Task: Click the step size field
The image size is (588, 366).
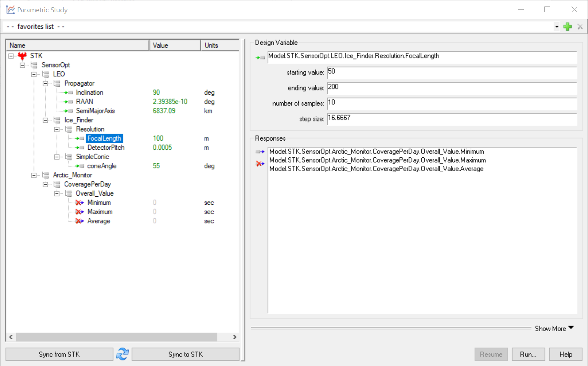Action: (x=452, y=119)
